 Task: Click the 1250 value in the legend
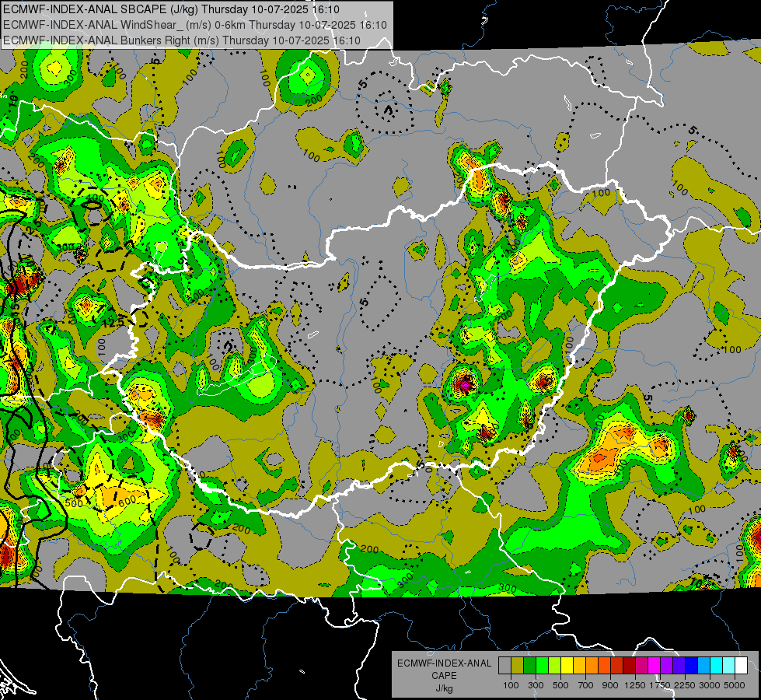635,685
